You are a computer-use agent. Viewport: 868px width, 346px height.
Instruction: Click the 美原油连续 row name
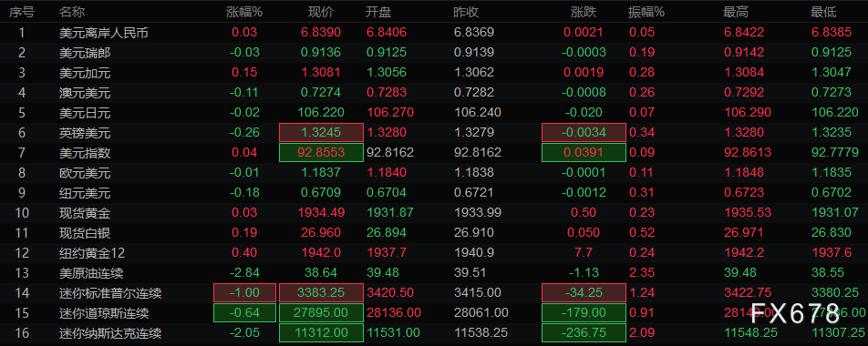pyautogui.click(x=91, y=273)
